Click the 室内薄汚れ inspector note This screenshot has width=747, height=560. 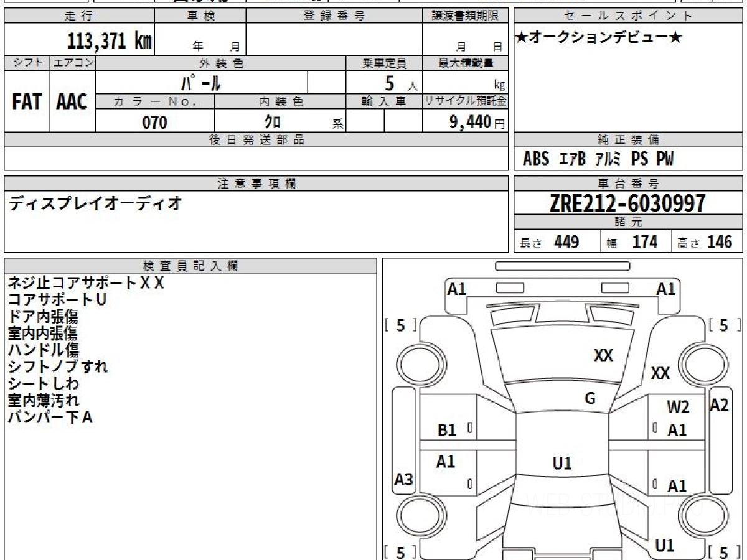pos(44,401)
